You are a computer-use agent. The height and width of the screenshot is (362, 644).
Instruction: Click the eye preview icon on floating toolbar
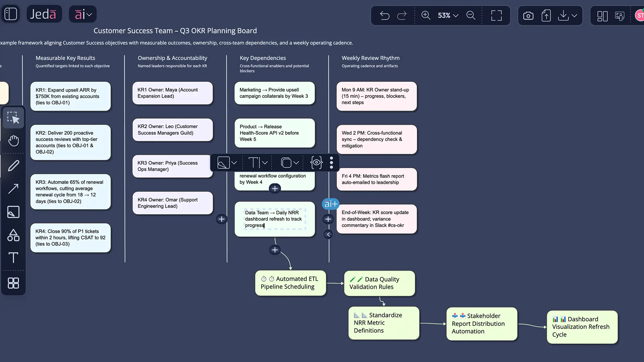(316, 163)
